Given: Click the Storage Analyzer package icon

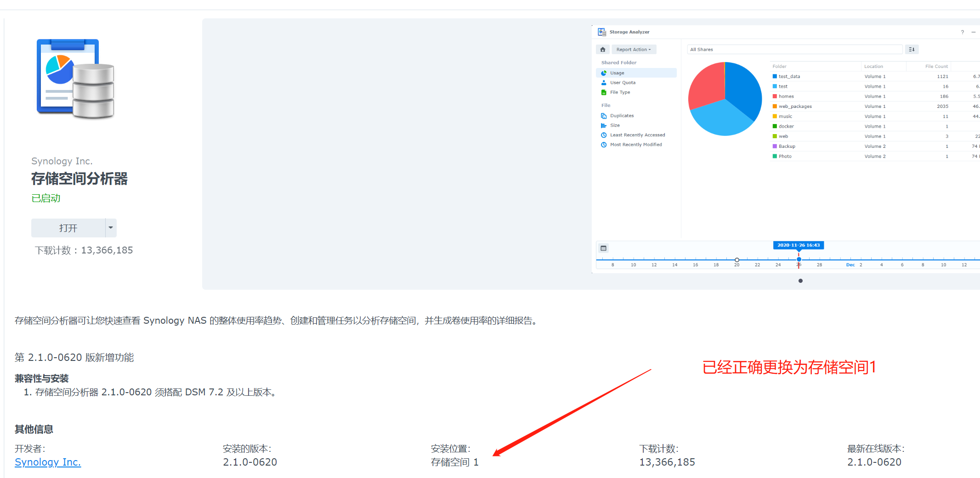Looking at the screenshot, I should 75,79.
